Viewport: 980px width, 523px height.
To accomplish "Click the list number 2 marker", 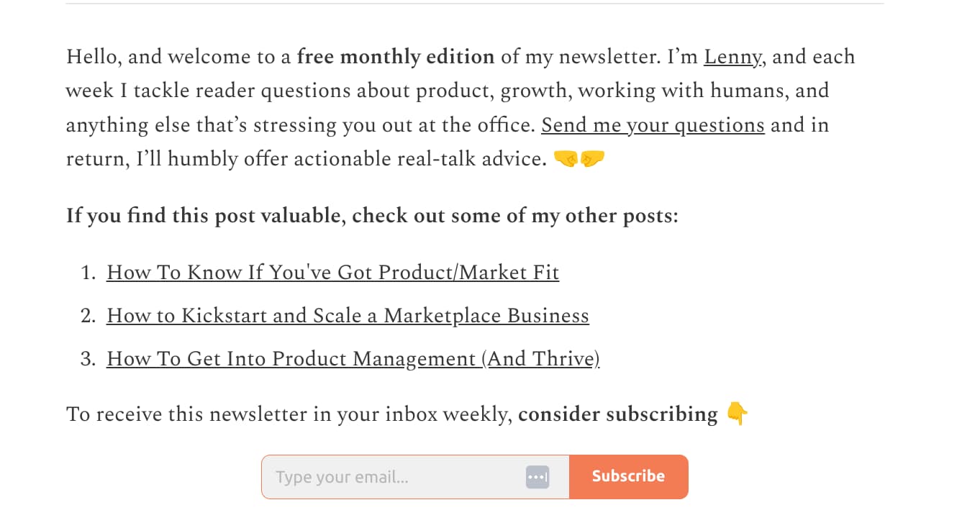I will click(x=88, y=315).
